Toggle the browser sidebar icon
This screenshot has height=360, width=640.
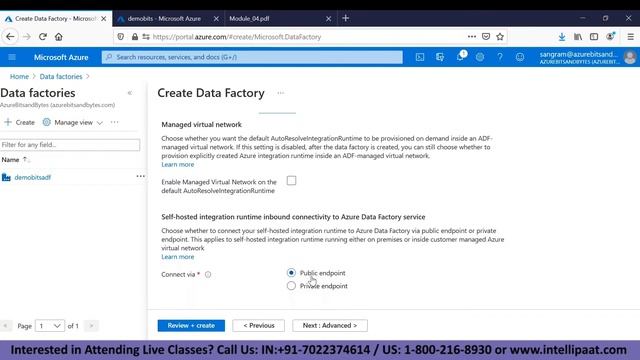pos(594,37)
